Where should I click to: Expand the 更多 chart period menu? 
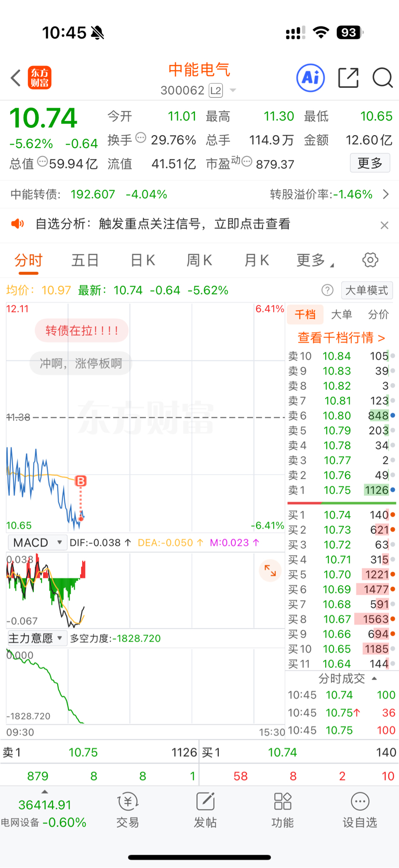click(x=315, y=260)
